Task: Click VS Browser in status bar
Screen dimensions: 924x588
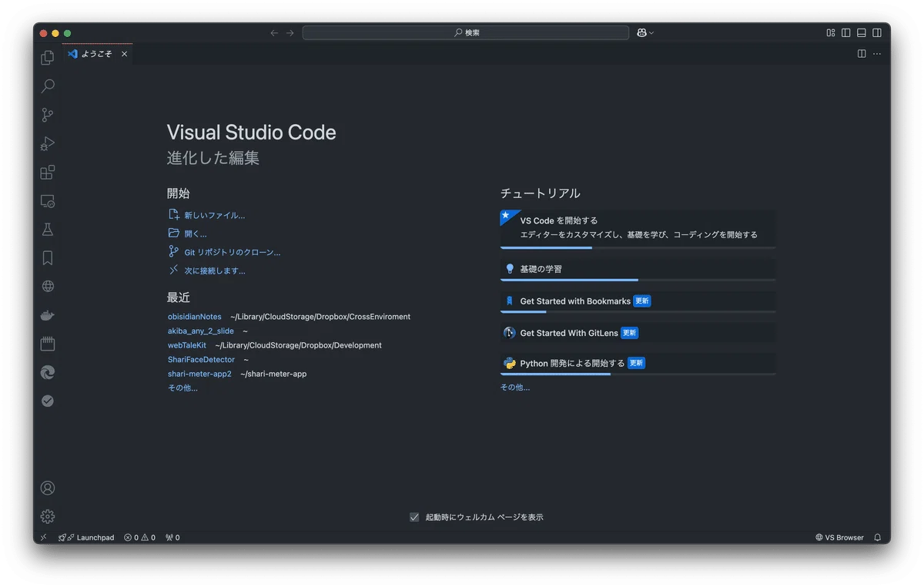Action: (x=840, y=537)
